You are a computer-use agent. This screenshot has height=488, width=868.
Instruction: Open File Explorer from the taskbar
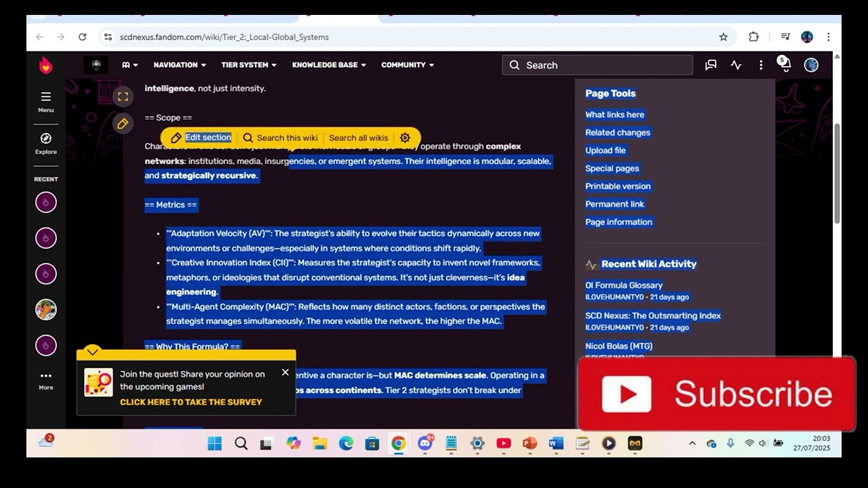pyautogui.click(x=320, y=443)
